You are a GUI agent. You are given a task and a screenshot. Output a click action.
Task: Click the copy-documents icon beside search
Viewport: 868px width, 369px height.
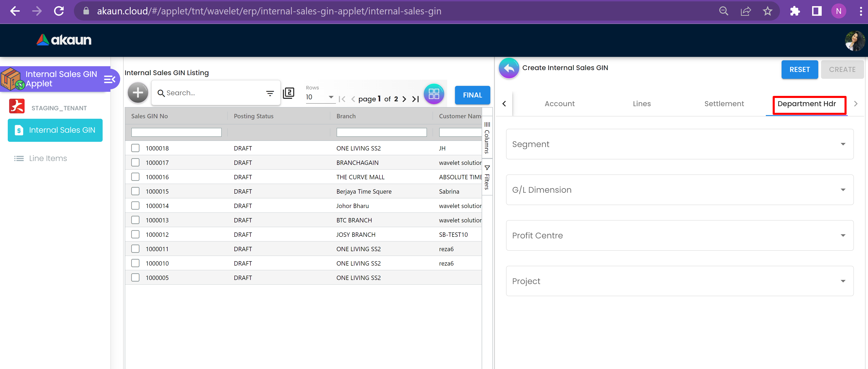(x=288, y=93)
